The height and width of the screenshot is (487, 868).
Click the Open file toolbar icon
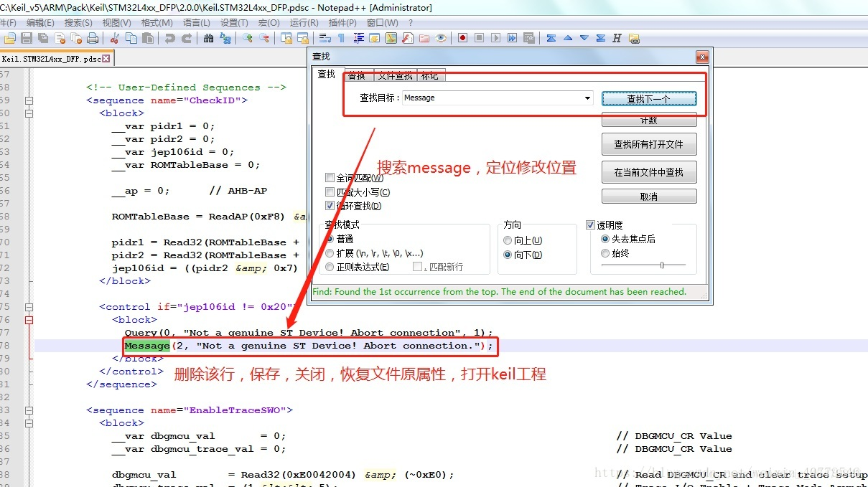(9, 37)
